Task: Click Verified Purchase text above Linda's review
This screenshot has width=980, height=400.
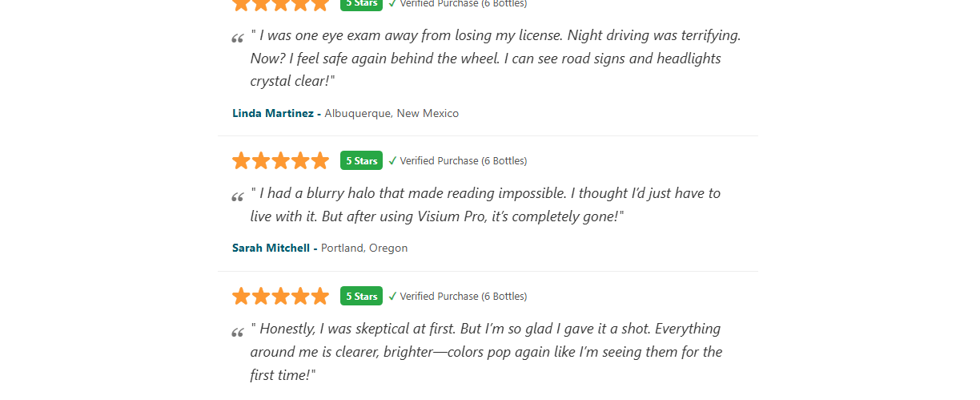Action: (463, 4)
